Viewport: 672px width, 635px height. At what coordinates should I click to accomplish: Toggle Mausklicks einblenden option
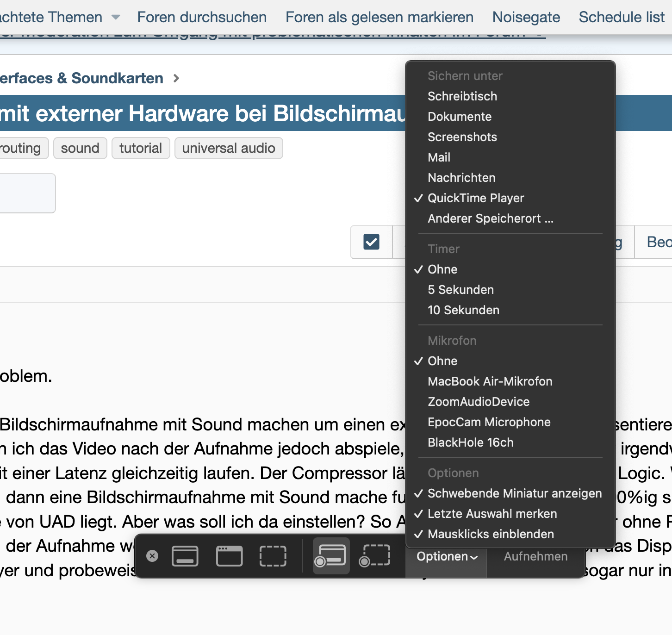(x=491, y=534)
